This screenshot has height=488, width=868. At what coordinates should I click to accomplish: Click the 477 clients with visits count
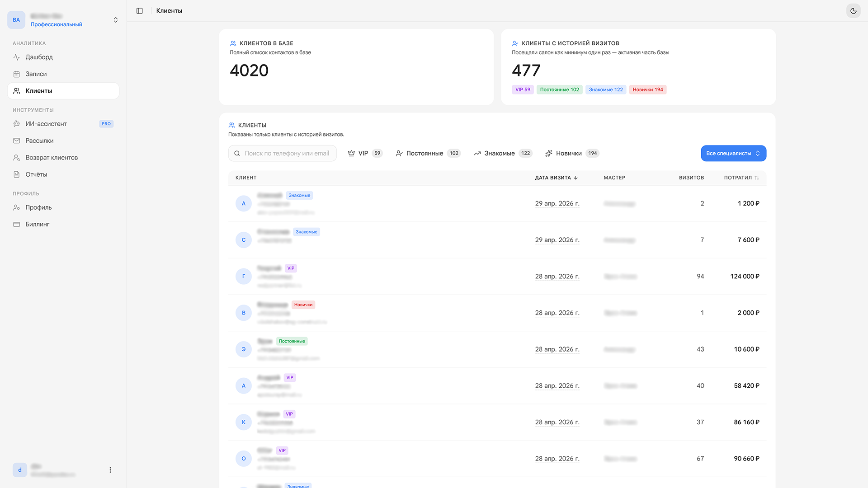click(x=526, y=70)
